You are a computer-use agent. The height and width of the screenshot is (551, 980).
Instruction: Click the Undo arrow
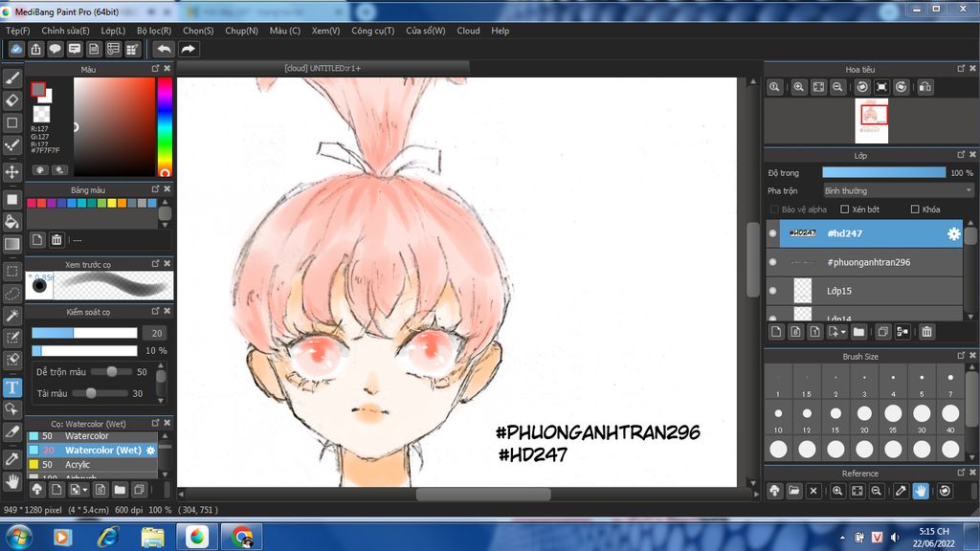click(x=164, y=49)
